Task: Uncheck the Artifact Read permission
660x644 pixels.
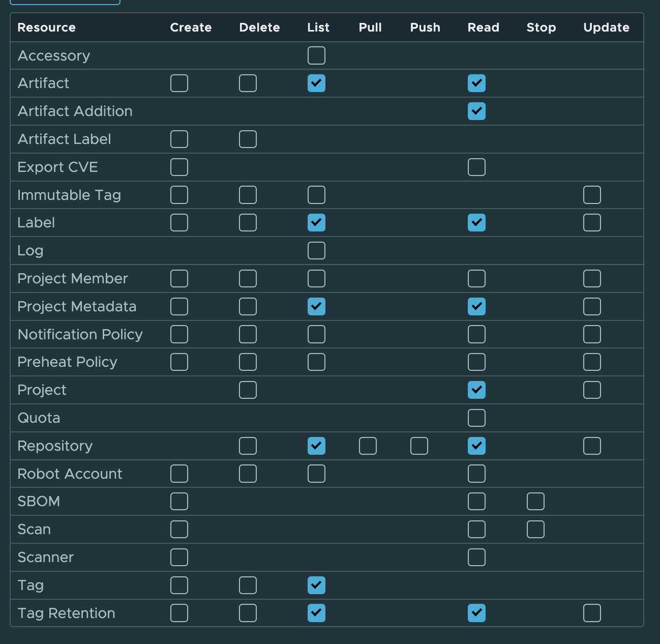Action: point(476,83)
